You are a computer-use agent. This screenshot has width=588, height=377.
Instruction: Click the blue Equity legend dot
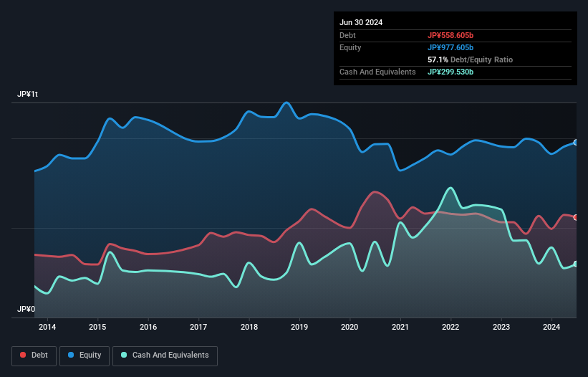click(x=71, y=355)
